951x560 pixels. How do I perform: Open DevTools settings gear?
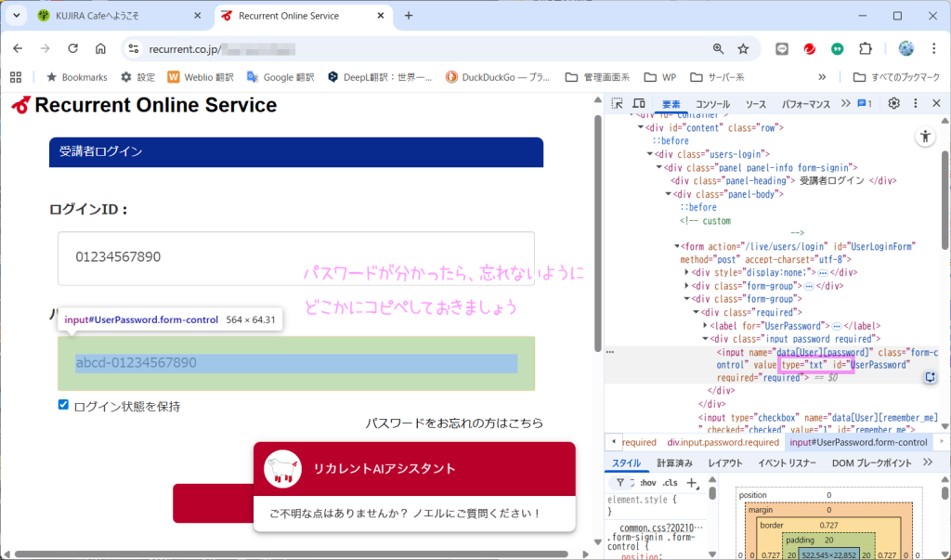point(893,104)
